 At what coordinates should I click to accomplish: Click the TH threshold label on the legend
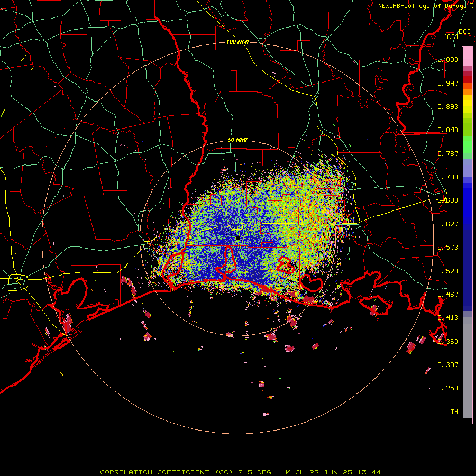pos(454,412)
